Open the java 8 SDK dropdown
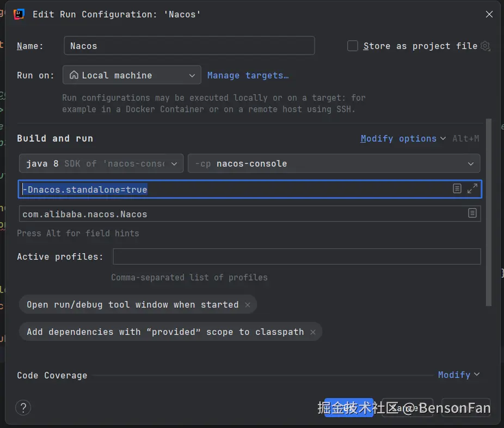Screen dimensions: 504x428 (x=101, y=163)
